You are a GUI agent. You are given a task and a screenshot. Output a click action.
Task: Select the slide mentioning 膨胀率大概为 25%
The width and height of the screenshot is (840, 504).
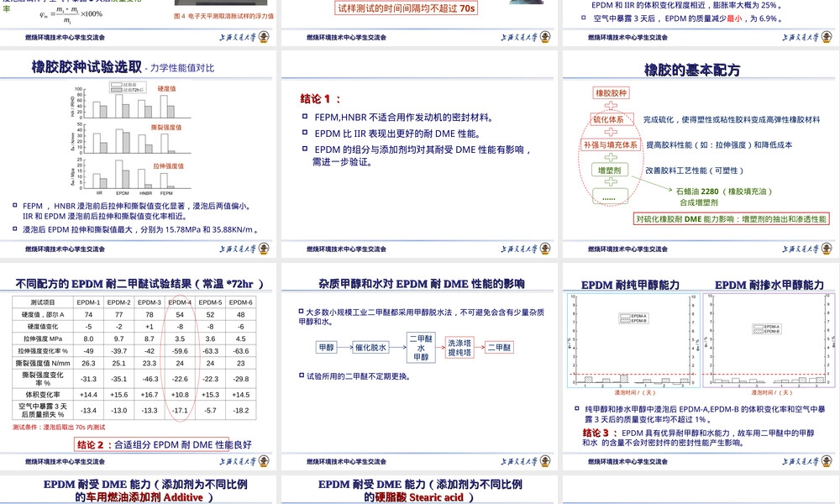tap(701, 23)
